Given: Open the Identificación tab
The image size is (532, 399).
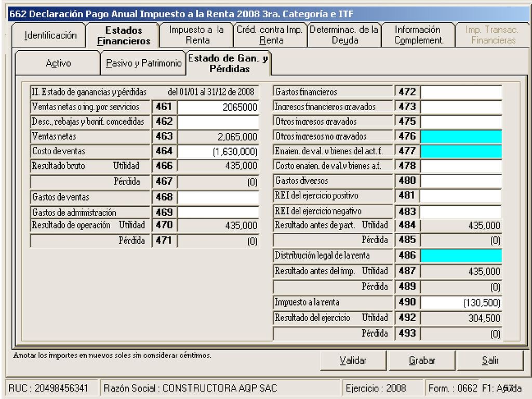Looking at the screenshot, I should pyautogui.click(x=49, y=35).
